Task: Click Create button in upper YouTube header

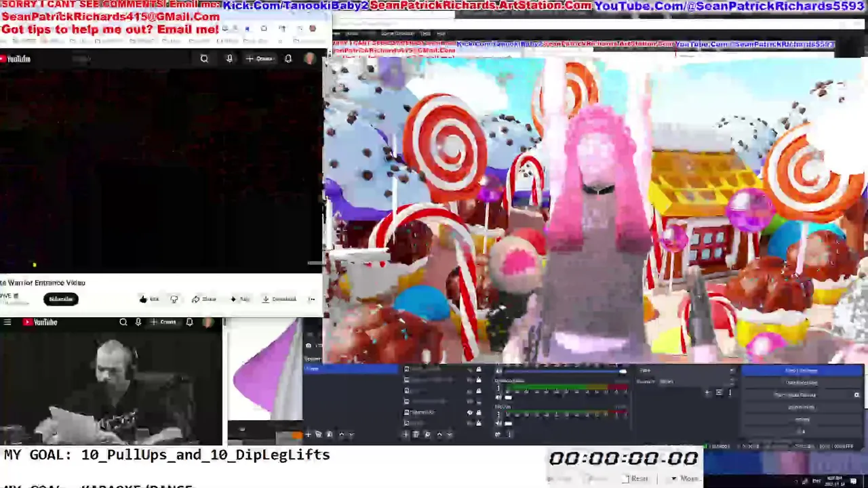Action: 260,59
